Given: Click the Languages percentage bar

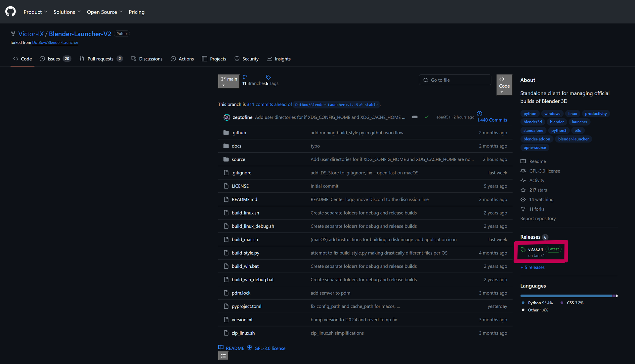Looking at the screenshot, I should [569, 296].
